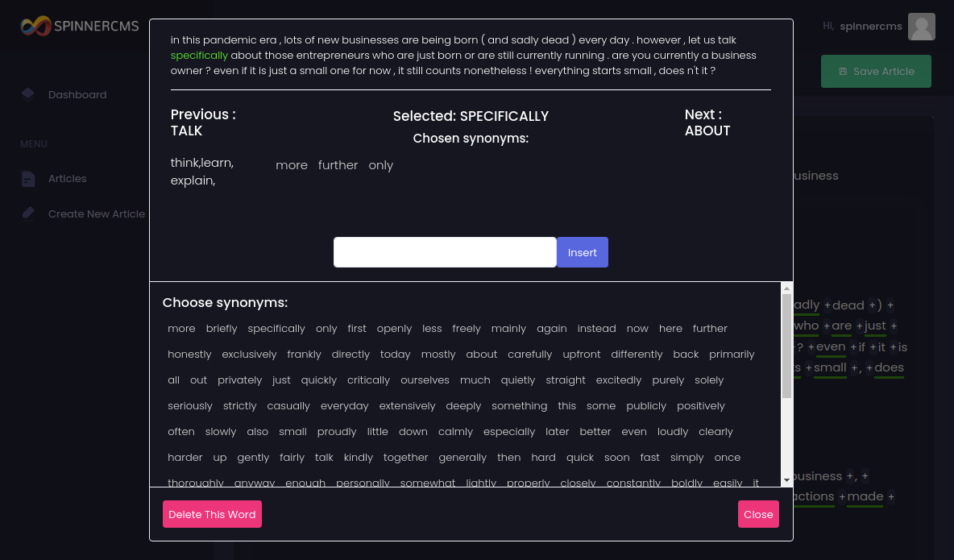Click Delete This Word button

[212, 514]
